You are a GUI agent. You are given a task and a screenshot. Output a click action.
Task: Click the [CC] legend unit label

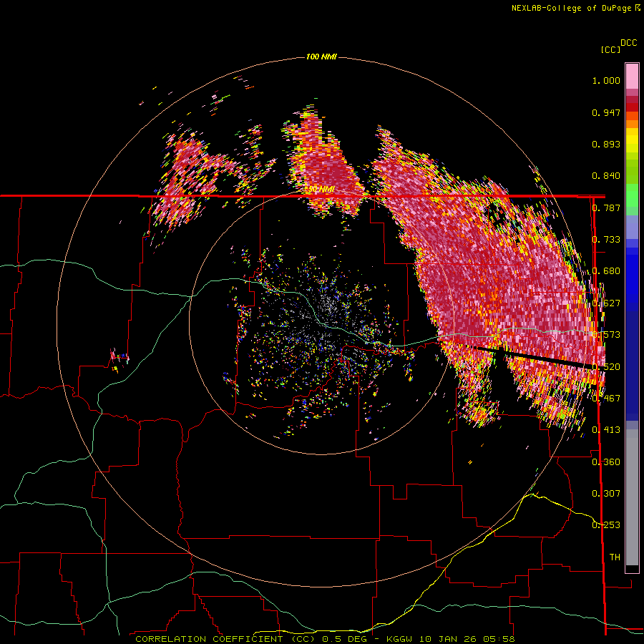point(610,49)
